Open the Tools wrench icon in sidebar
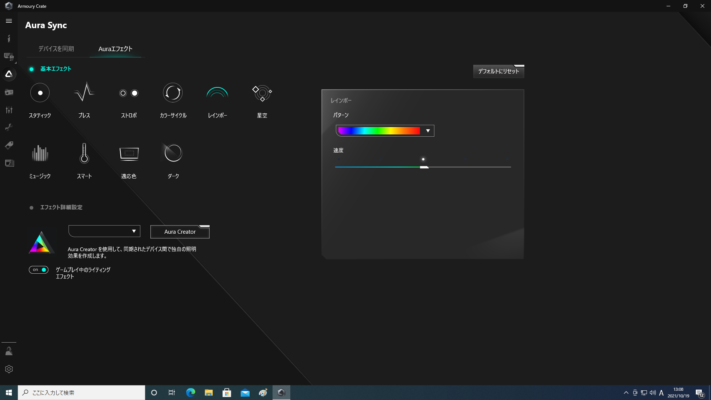This screenshot has height=400, width=711. tap(9, 127)
